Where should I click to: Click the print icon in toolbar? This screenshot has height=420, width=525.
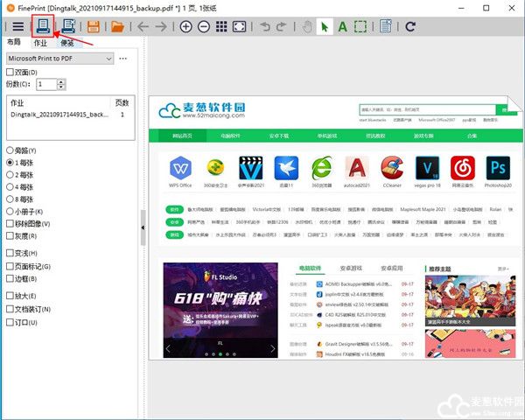click(41, 26)
